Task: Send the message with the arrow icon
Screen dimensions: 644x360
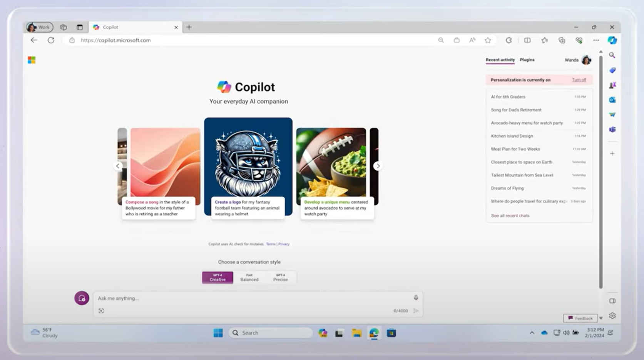Action: click(416, 311)
